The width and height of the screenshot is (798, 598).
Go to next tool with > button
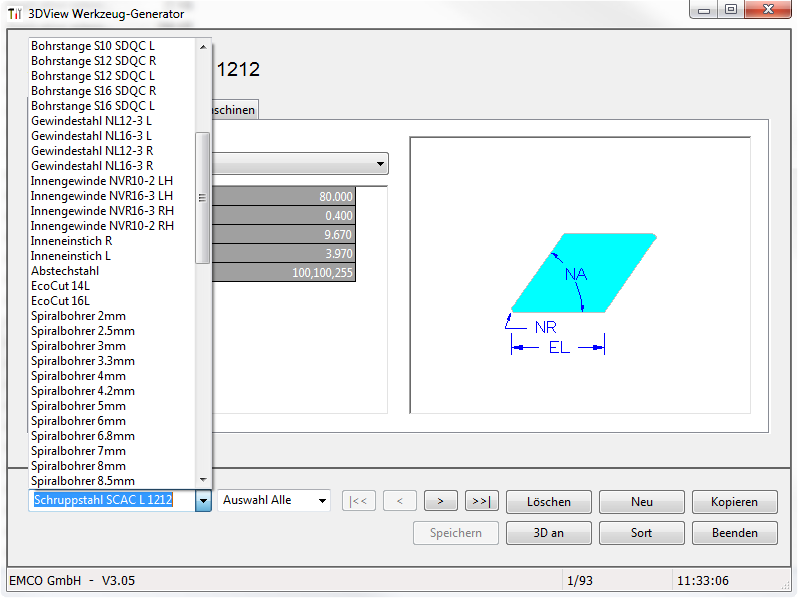(440, 501)
